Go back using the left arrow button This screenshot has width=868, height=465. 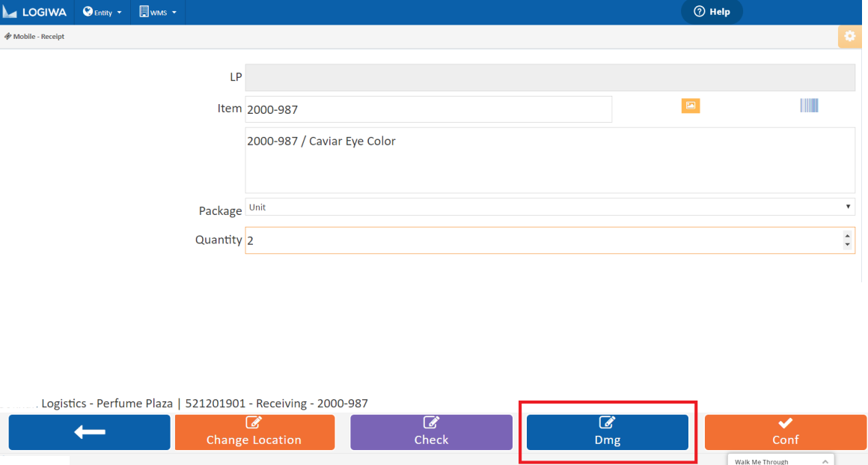(90, 432)
